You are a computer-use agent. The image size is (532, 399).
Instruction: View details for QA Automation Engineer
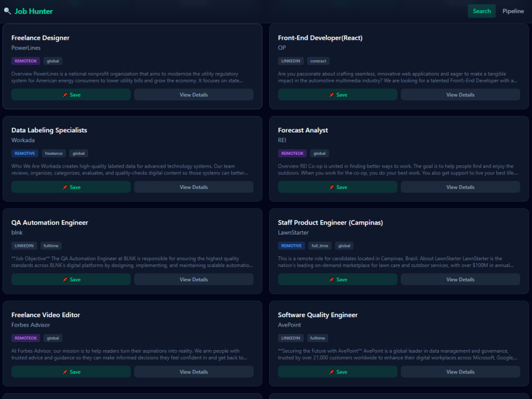[x=194, y=279]
